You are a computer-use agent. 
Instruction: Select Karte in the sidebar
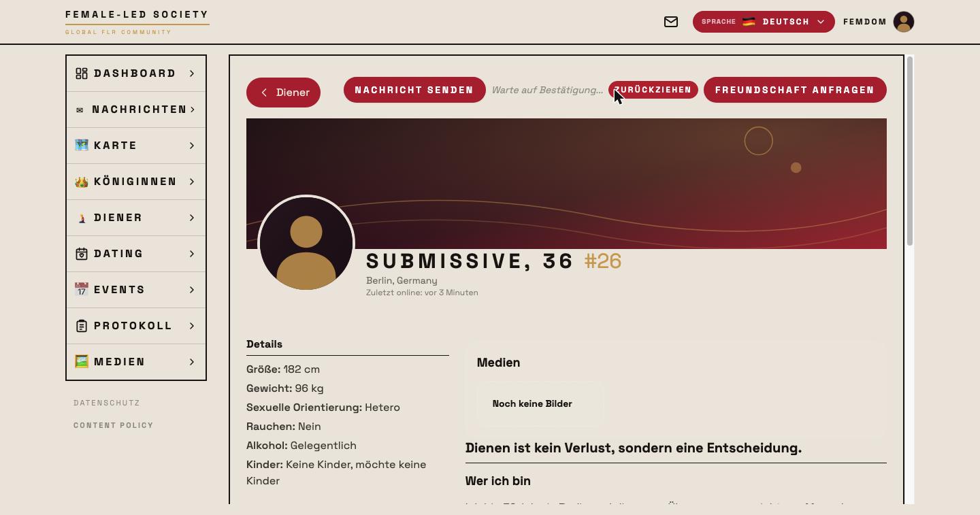136,146
